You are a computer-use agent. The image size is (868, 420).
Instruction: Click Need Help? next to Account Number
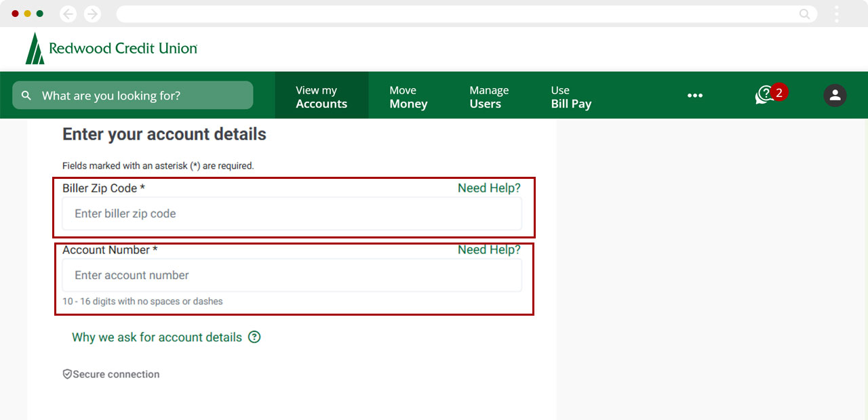[x=489, y=250]
